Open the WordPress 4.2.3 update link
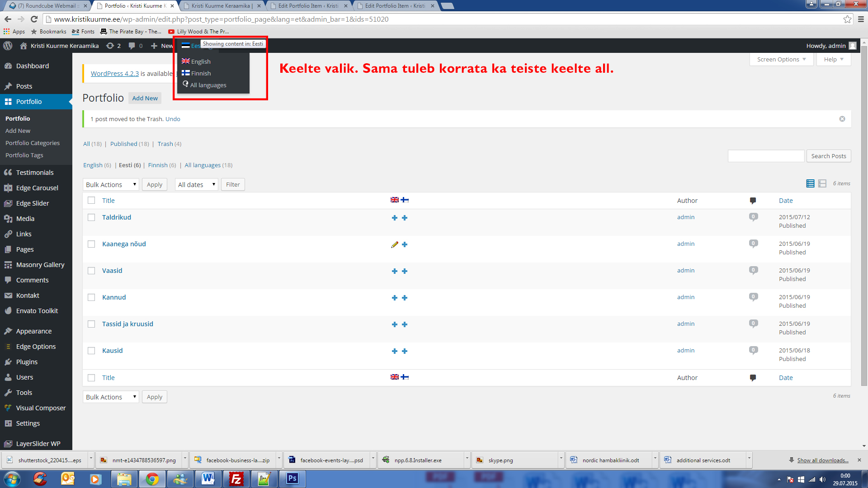 pos(115,74)
